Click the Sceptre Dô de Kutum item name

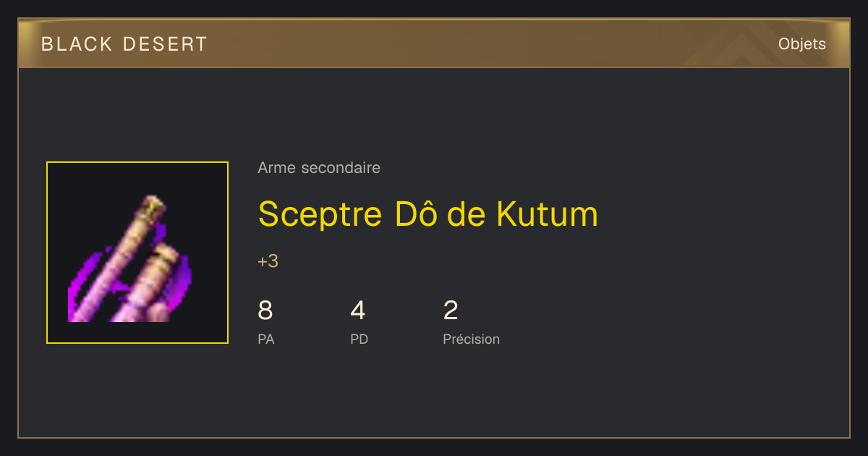428,214
